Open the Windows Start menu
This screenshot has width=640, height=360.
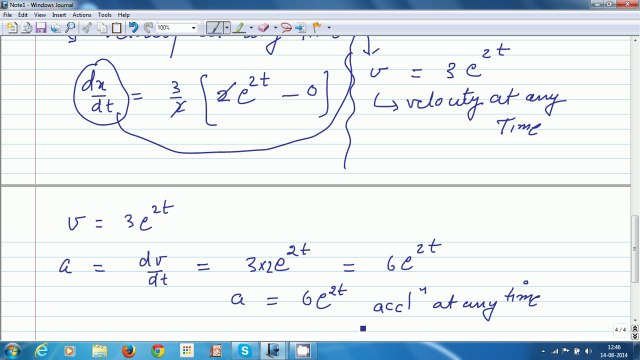click(12, 351)
